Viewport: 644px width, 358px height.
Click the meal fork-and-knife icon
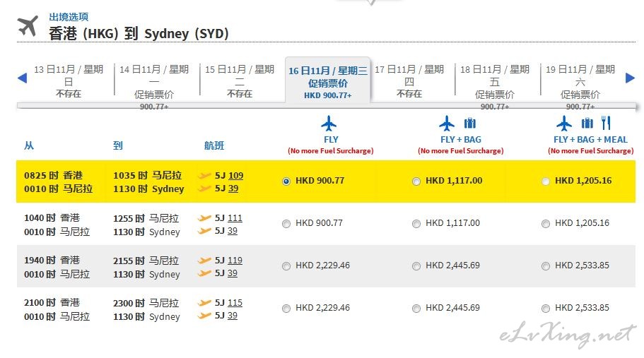(605, 123)
